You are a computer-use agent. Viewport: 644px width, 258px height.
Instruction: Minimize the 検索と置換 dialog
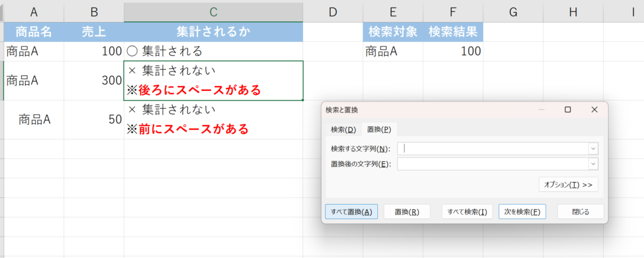(x=541, y=110)
